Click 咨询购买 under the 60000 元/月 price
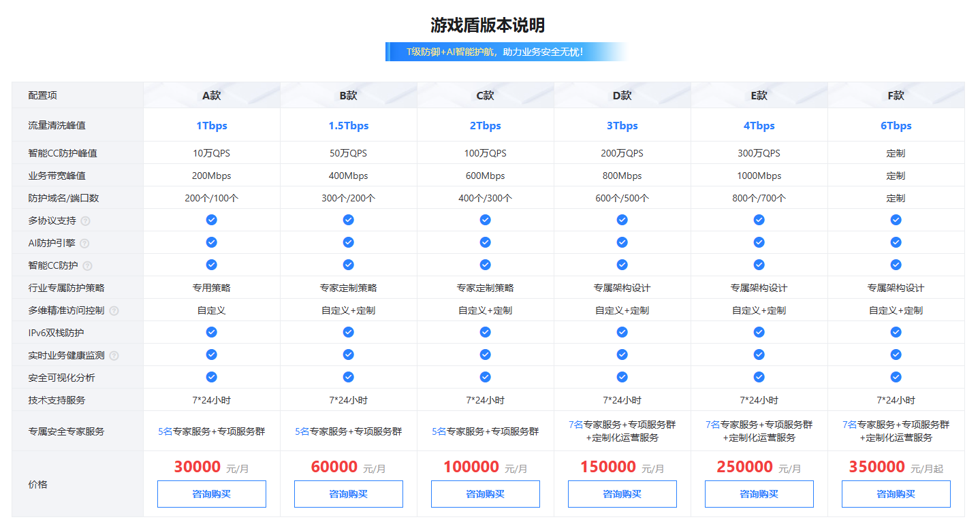Viewport: 980px width, 526px height. [349, 494]
